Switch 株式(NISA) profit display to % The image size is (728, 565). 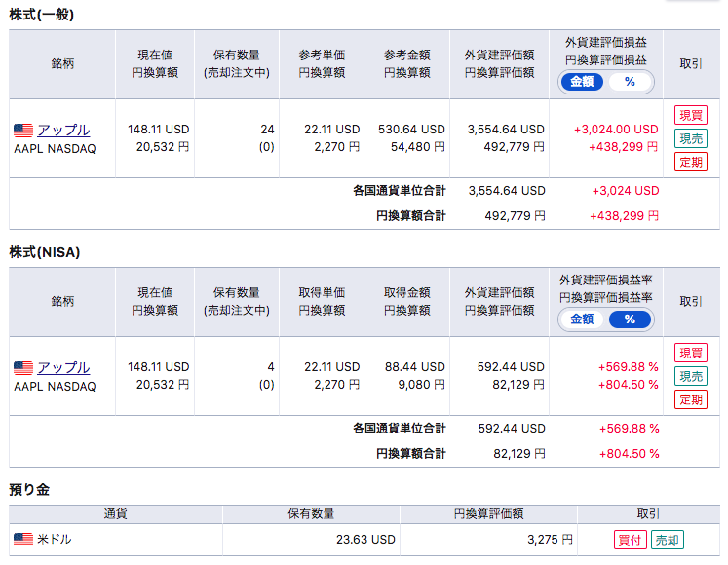tap(630, 320)
